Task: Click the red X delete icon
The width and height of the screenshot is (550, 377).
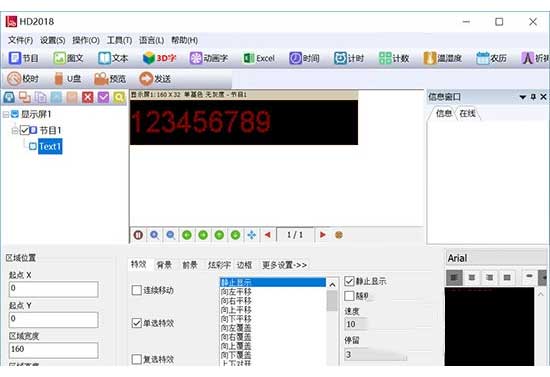Action: pos(88,97)
